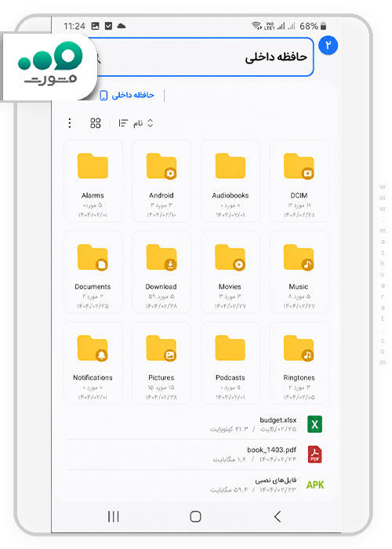Select the book_1403.pdf file name
Image resolution: width=392 pixels, height=549 pixels.
point(271,450)
